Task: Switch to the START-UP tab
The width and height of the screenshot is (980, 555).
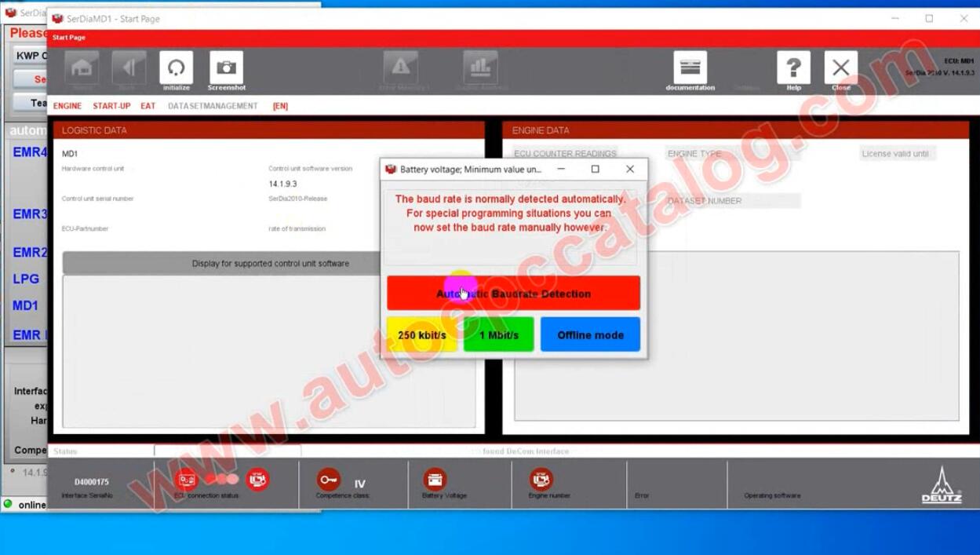Action: click(111, 105)
